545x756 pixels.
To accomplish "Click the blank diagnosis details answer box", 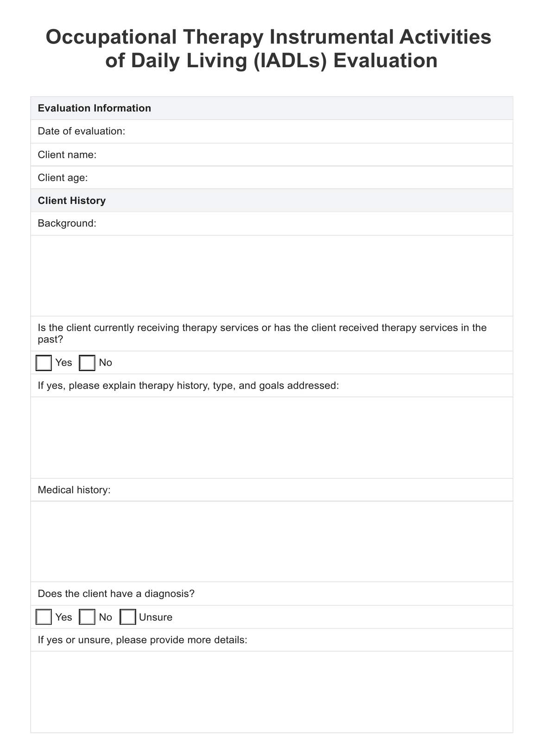I will [272, 692].
